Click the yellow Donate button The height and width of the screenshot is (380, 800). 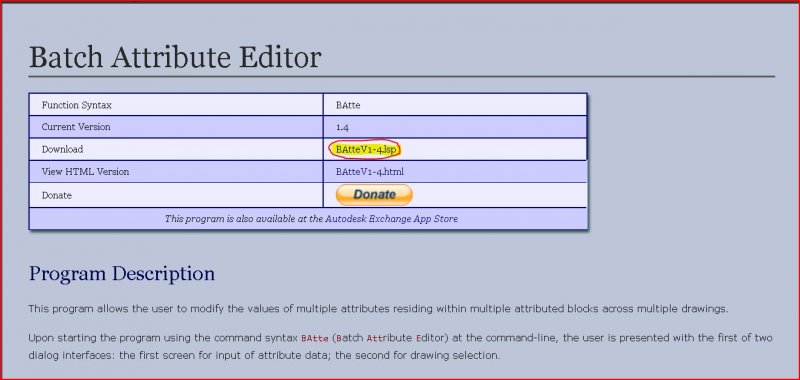tap(374, 195)
